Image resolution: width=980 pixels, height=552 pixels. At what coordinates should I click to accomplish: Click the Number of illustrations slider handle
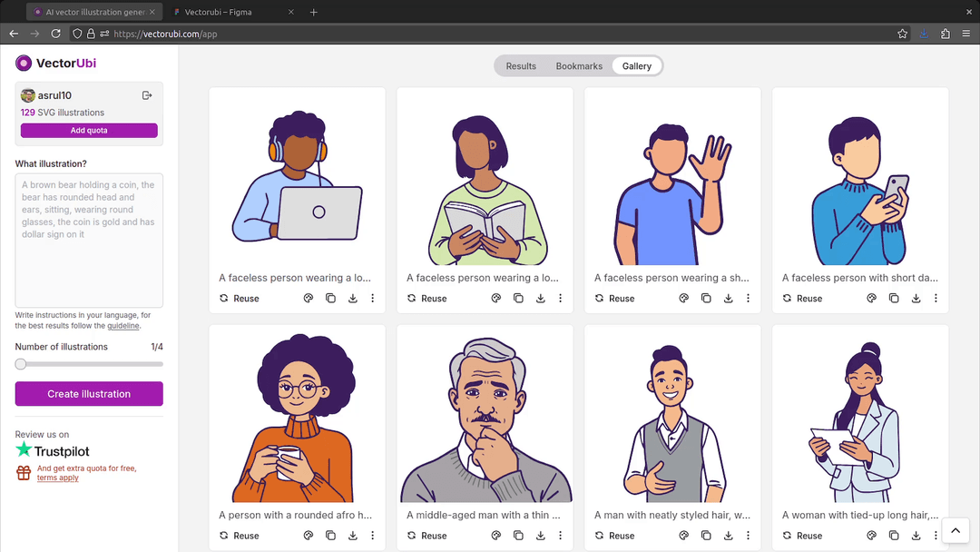pyautogui.click(x=21, y=364)
